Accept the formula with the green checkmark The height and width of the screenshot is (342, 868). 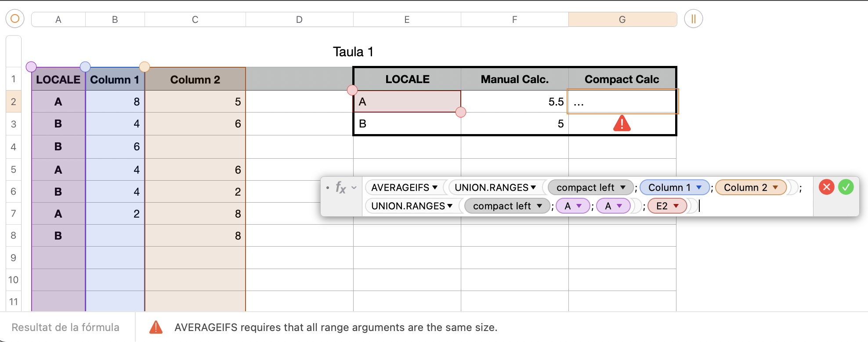[x=846, y=187]
